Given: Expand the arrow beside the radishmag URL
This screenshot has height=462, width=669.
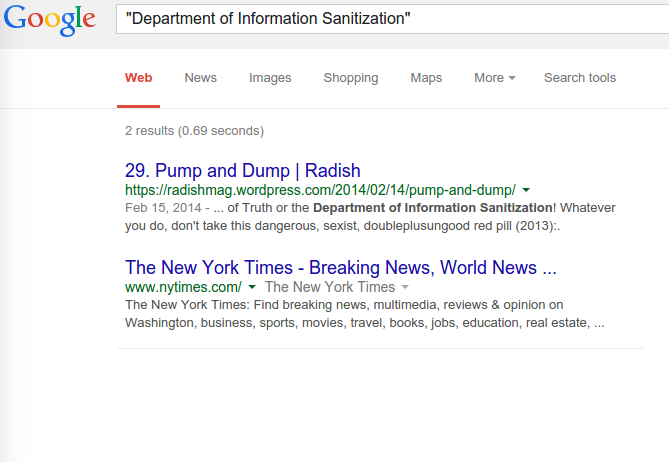Looking at the screenshot, I should click(526, 190).
